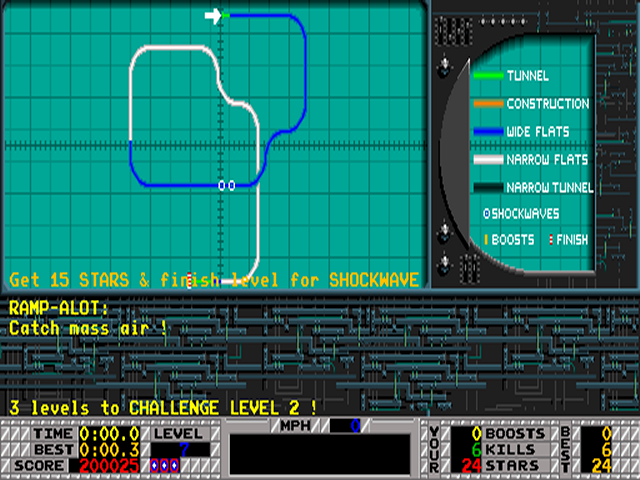Click the blue Wide Flats color swatch

489,131
